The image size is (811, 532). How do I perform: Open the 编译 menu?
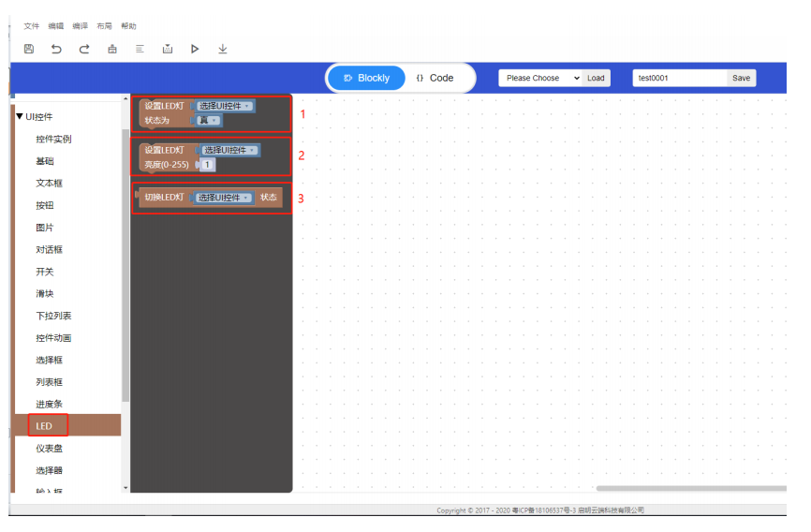click(81, 26)
